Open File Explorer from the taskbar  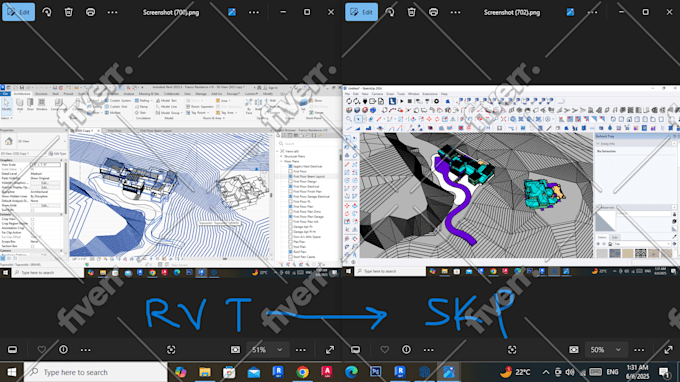pyautogui.click(x=205, y=372)
